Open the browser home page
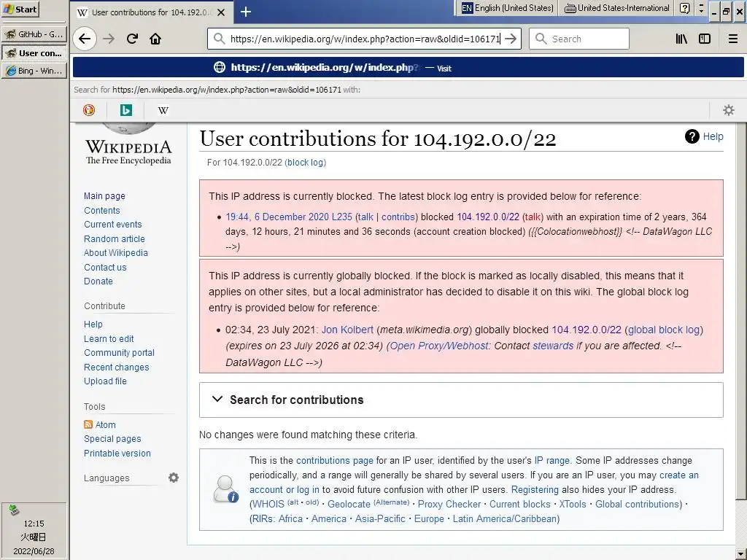The width and height of the screenshot is (747, 560). point(155,39)
